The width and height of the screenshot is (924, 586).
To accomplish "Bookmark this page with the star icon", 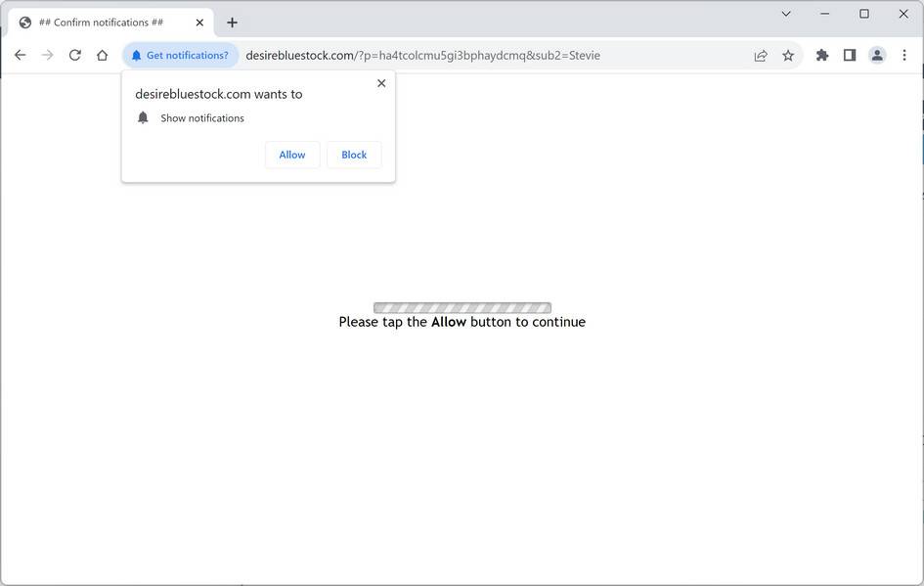I will [788, 56].
